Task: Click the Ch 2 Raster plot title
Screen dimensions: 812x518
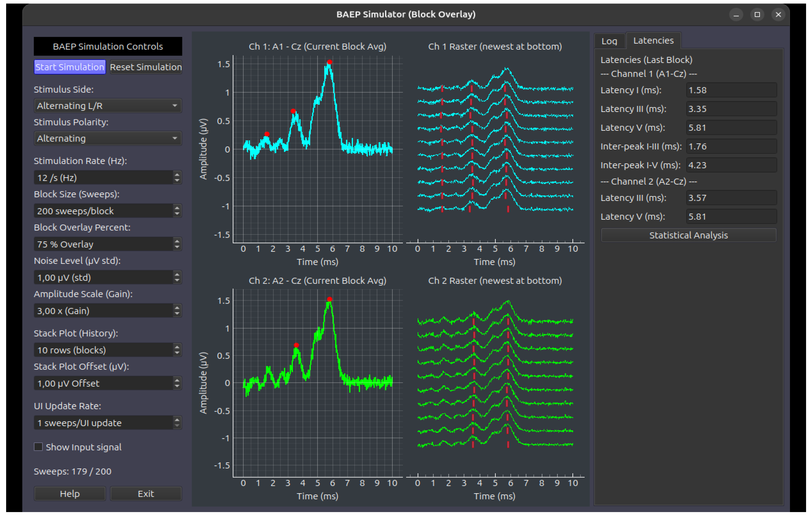Action: point(495,281)
